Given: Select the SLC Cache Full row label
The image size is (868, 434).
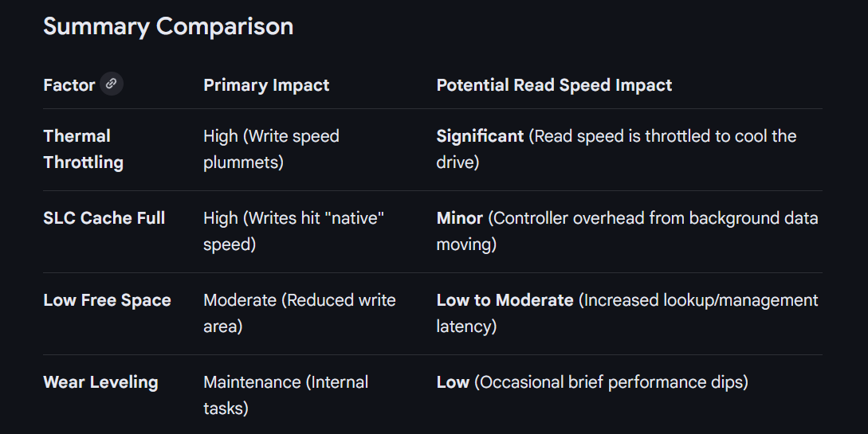Looking at the screenshot, I should [104, 217].
